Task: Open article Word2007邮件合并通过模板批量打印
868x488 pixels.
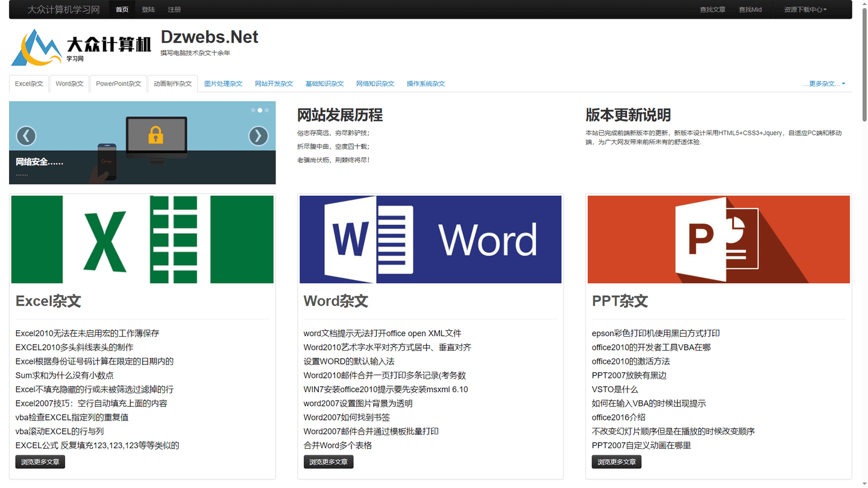Action: (371, 431)
